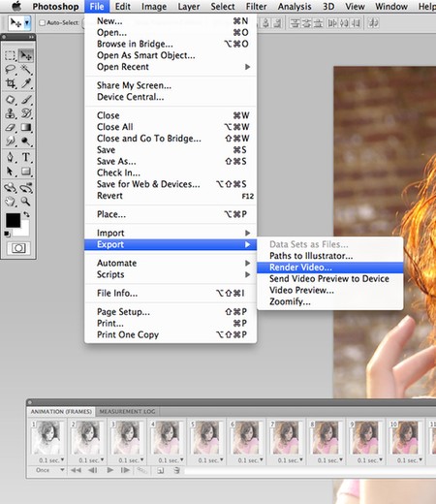Play the frame animation
The image size is (436, 504).
[110, 470]
